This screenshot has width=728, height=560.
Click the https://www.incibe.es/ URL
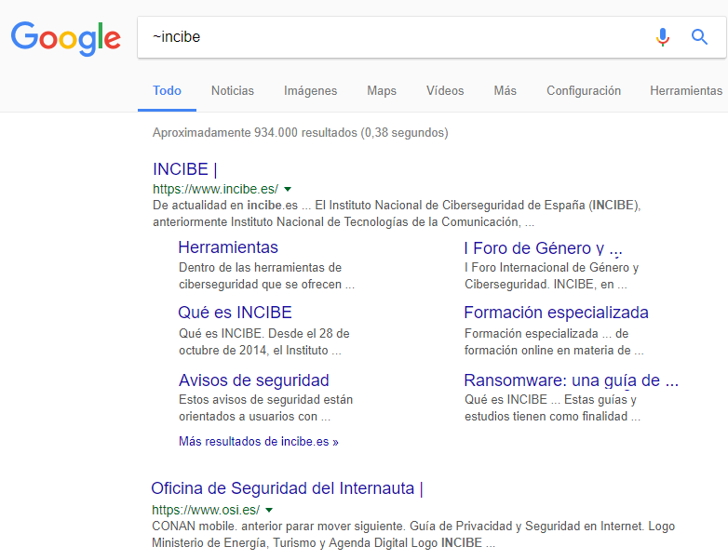(215, 189)
